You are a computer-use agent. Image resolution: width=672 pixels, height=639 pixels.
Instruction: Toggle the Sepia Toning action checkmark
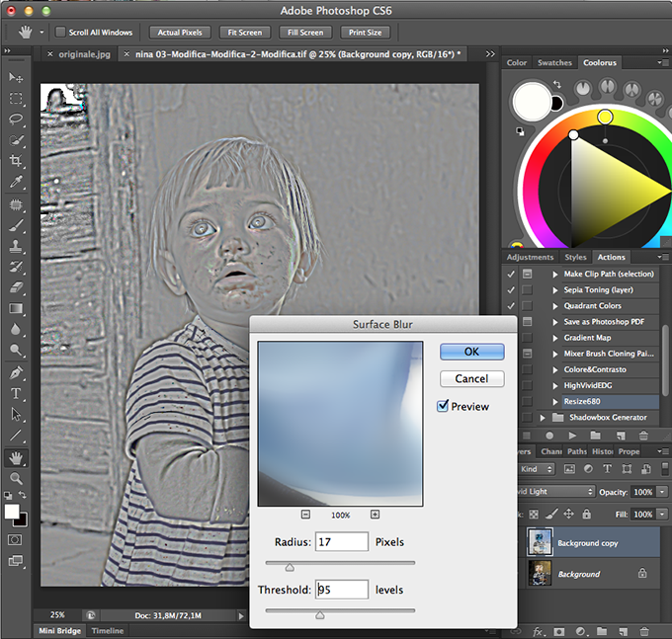tap(511, 290)
